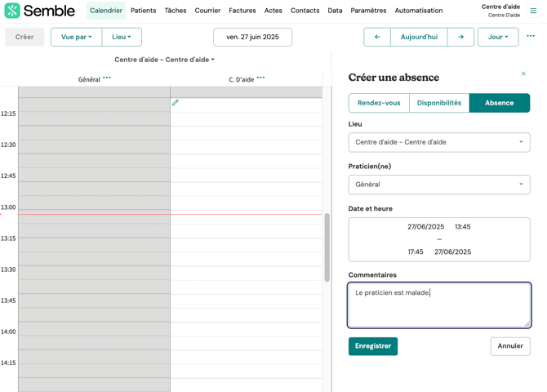Click the Enregistrer button
This screenshot has width=547, height=392.
[373, 346]
